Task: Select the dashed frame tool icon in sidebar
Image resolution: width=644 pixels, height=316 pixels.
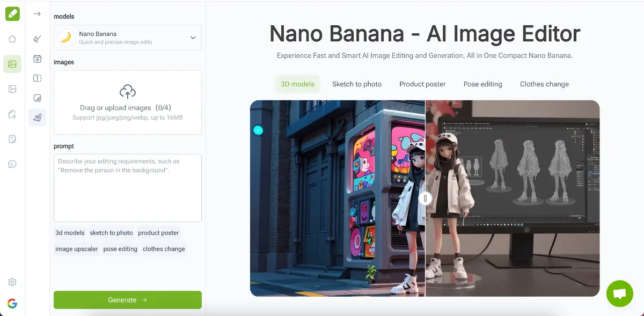Action: coord(37,78)
